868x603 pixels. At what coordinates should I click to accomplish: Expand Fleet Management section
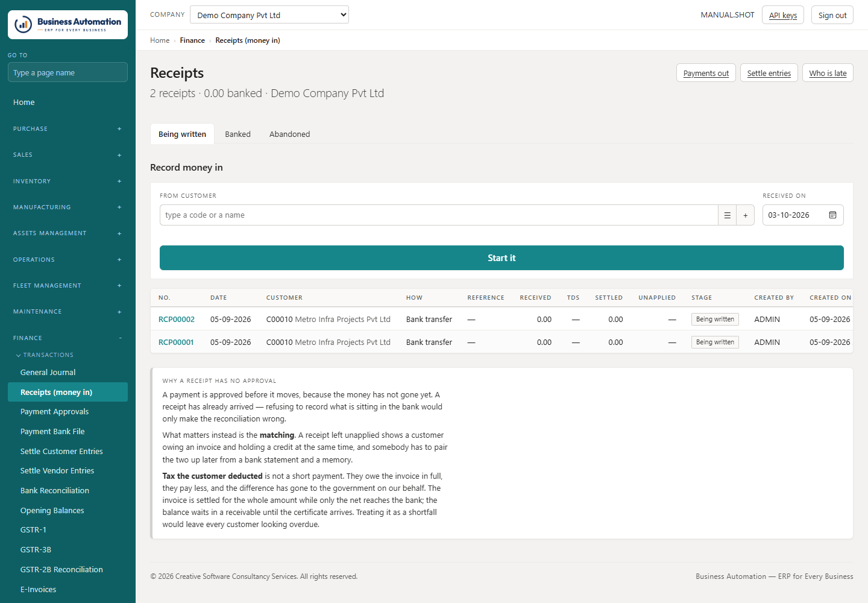pyautogui.click(x=68, y=286)
